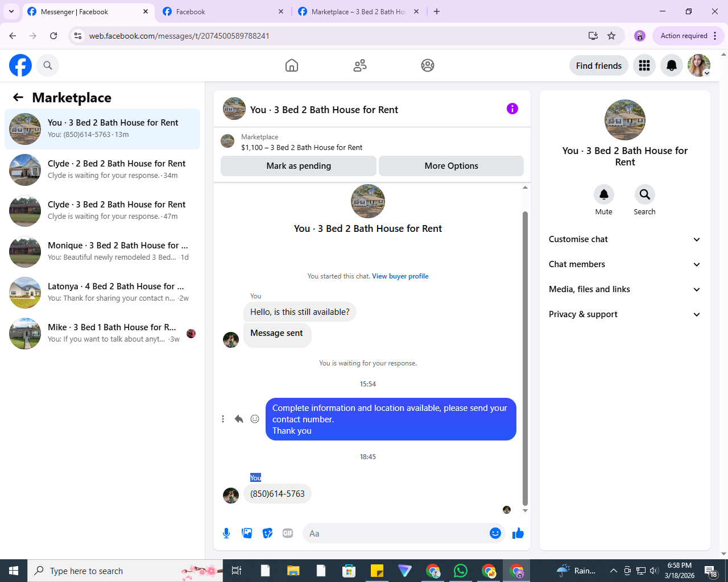Click Windows taskbar search box
Image resolution: width=728 pixels, height=582 pixels.
(x=125, y=571)
